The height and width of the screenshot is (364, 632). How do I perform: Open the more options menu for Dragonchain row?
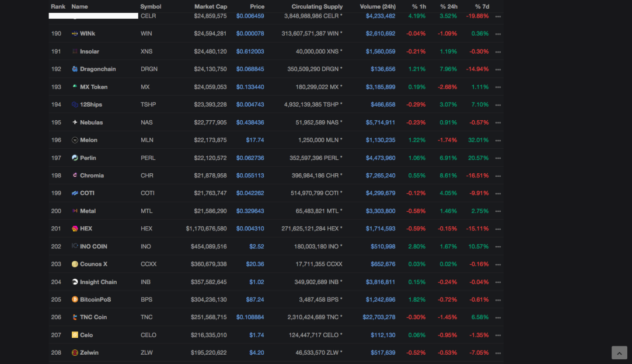(x=498, y=69)
